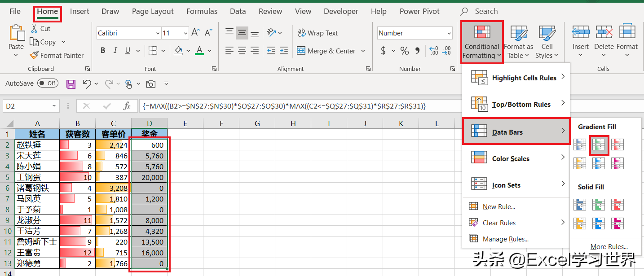The width and height of the screenshot is (644, 276).
Task: Align text to middle
Action: pos(242,33)
